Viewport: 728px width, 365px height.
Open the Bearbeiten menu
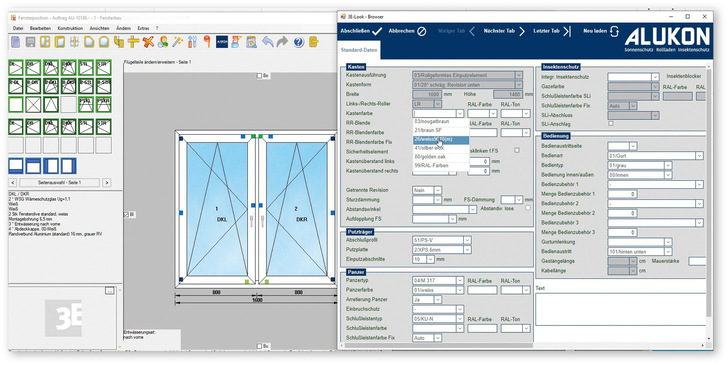(x=40, y=28)
